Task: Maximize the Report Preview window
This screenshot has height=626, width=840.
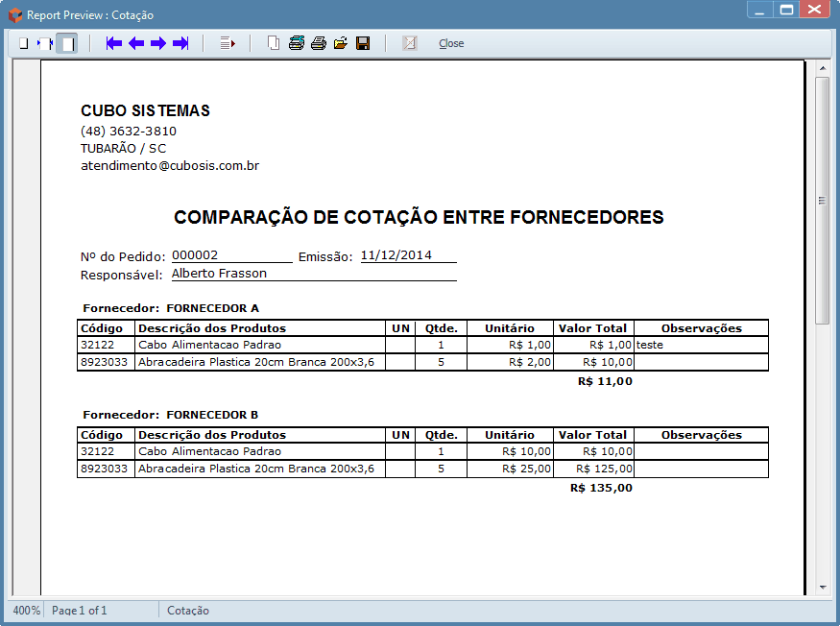Action: (x=786, y=9)
